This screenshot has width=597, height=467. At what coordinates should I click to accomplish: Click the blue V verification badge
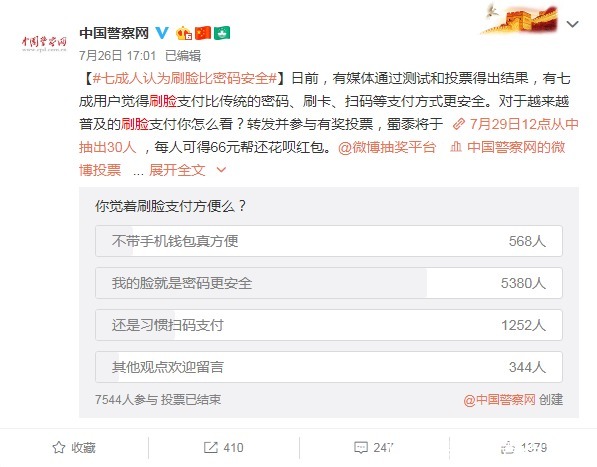(162, 33)
